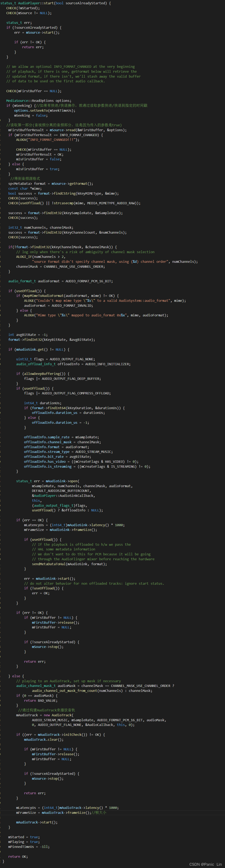Select the line CHECK(!mStarted);
This screenshot has width=225, height=868.
coord(23,8)
